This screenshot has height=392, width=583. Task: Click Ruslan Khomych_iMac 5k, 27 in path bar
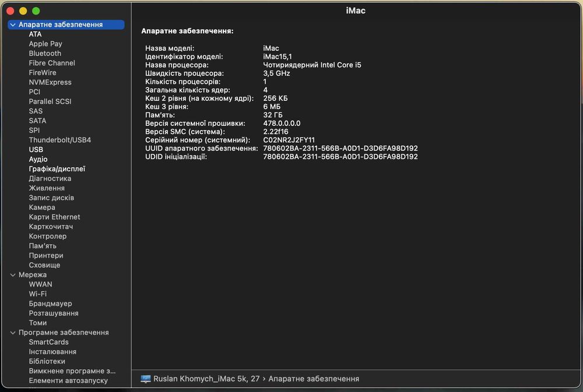point(206,379)
